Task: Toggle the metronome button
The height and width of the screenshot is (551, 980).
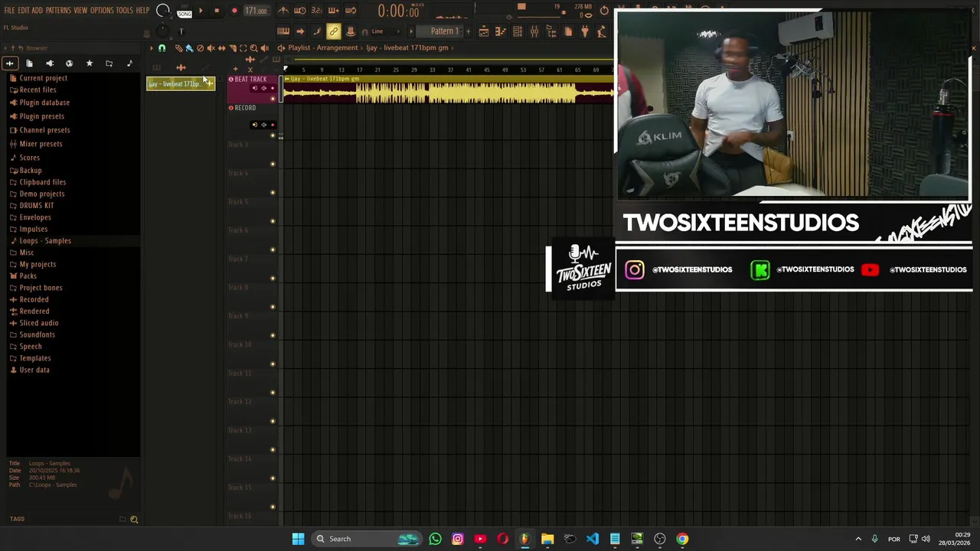Action: [x=283, y=11]
